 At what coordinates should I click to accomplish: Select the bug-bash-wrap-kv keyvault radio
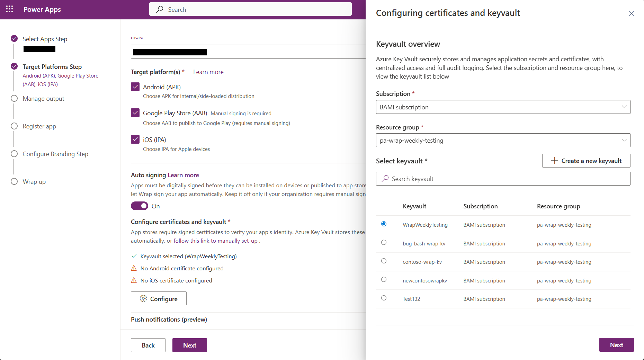pyautogui.click(x=384, y=243)
